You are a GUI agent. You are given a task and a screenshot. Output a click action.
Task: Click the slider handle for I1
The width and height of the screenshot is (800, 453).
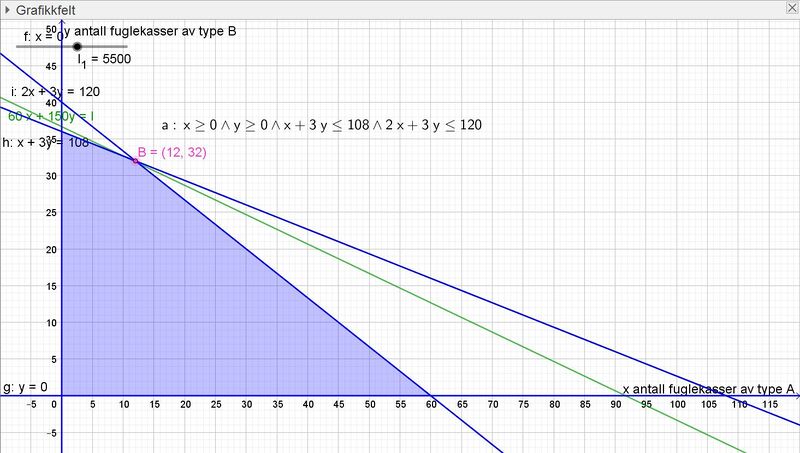[x=77, y=46]
